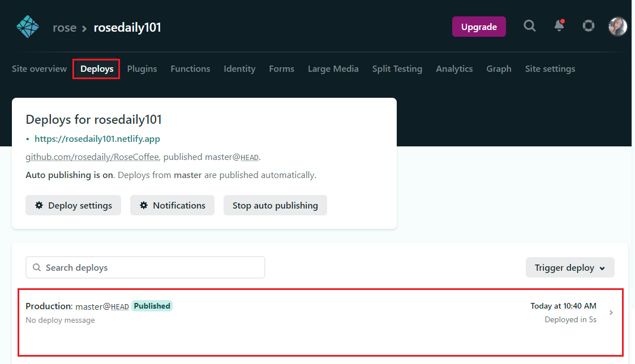Image resolution: width=635 pixels, height=364 pixels.
Task: Open the Forms tab
Action: coord(281,69)
